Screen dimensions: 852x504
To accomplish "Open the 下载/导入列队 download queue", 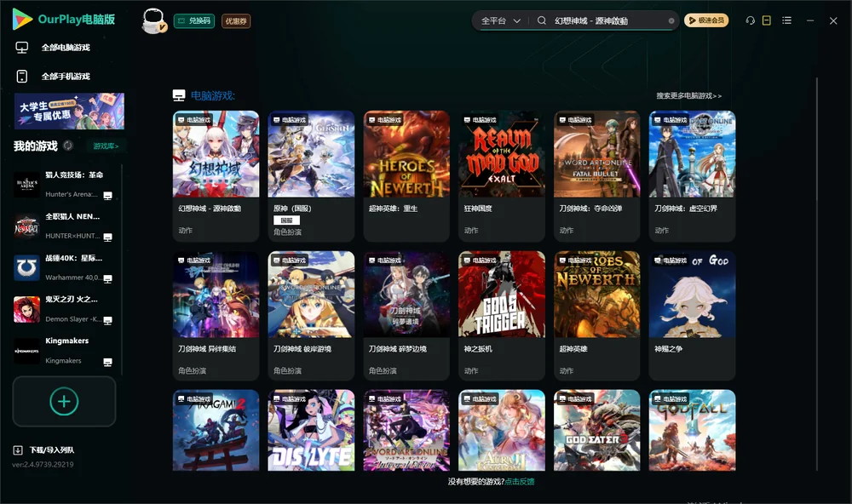I will pyautogui.click(x=44, y=450).
